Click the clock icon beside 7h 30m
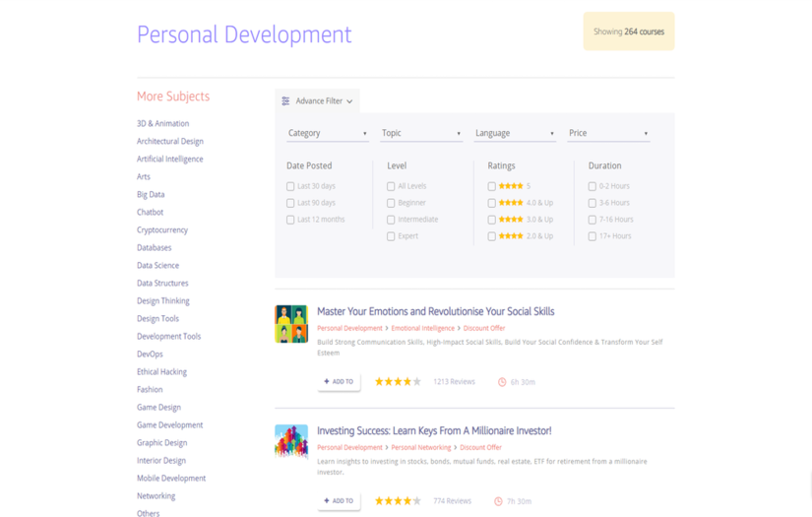The height and width of the screenshot is (517, 812). click(x=498, y=501)
